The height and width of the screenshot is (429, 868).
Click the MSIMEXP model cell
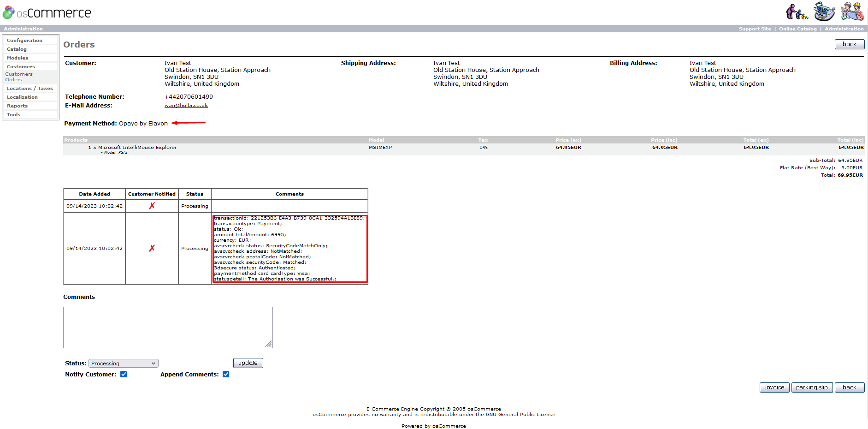pos(380,148)
